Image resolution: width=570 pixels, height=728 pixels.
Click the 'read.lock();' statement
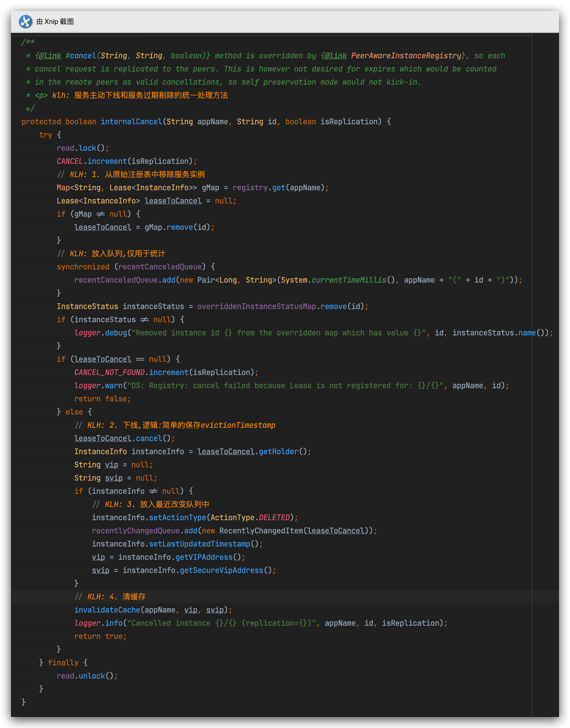pos(83,148)
